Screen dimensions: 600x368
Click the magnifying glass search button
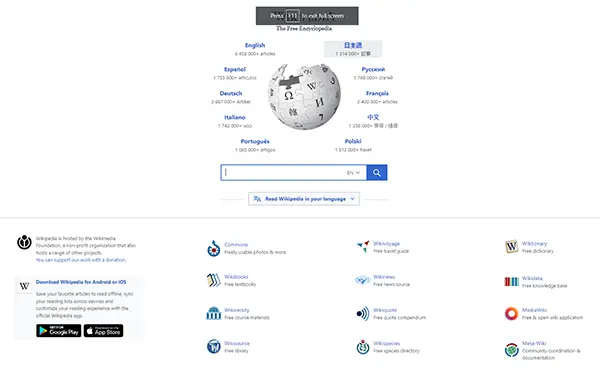pos(377,173)
